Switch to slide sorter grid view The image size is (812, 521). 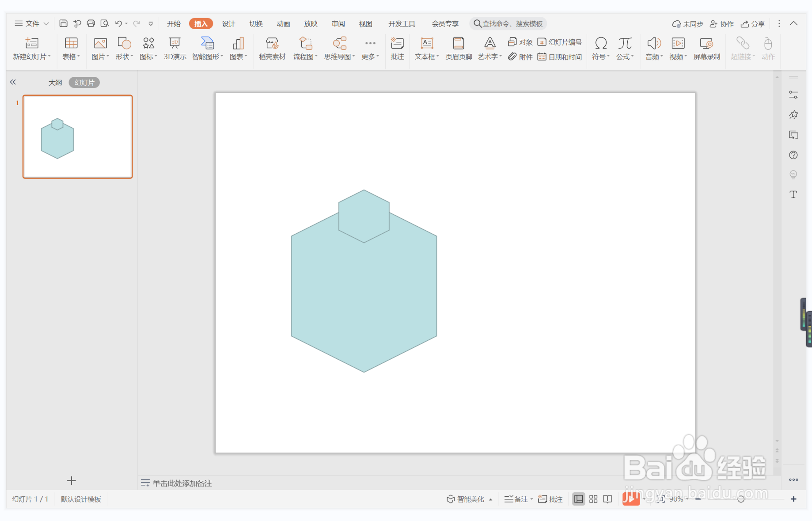[593, 499]
